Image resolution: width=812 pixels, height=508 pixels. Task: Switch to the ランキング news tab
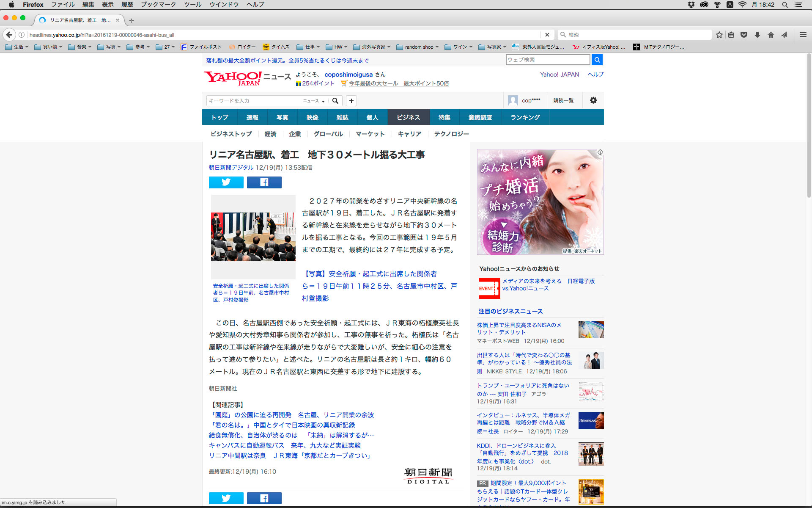[525, 117]
